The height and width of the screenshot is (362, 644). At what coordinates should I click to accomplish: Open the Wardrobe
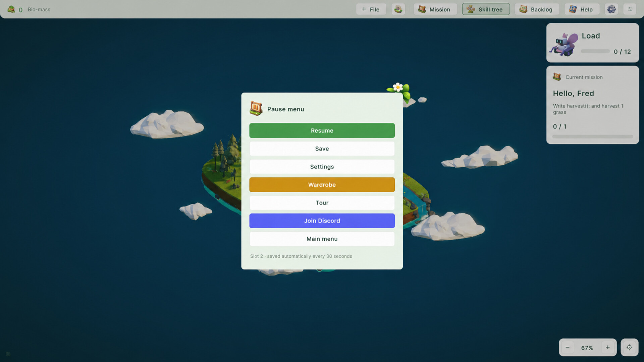point(322,185)
